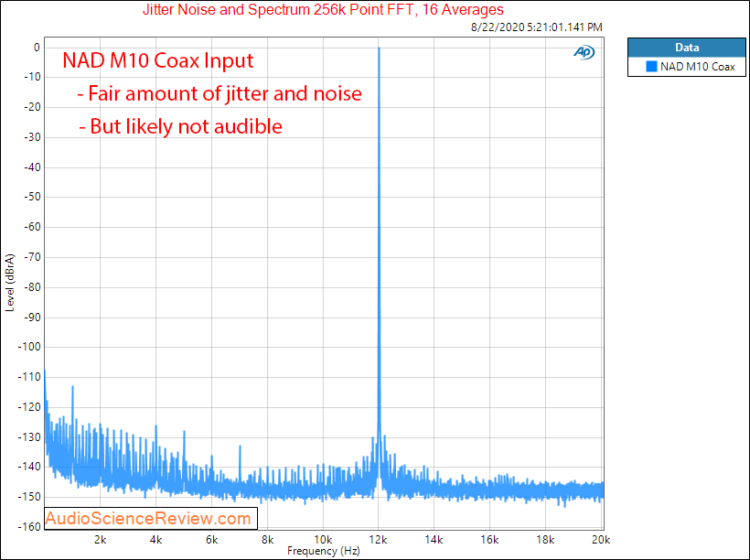Select the NAD M10 Coax legend label
Image resolution: width=750 pixels, height=560 pixels.
tap(697, 67)
